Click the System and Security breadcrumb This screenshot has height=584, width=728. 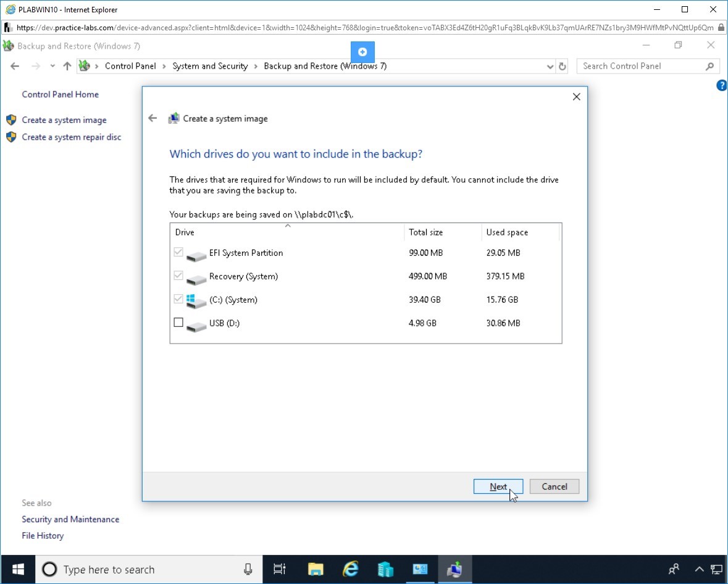pyautogui.click(x=210, y=66)
